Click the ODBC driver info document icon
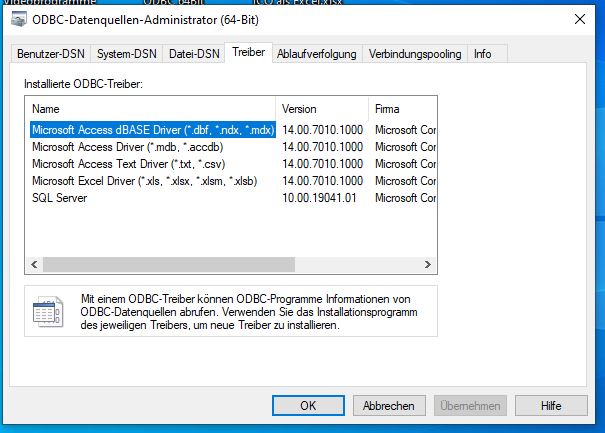This screenshot has height=433, width=605. (48, 311)
